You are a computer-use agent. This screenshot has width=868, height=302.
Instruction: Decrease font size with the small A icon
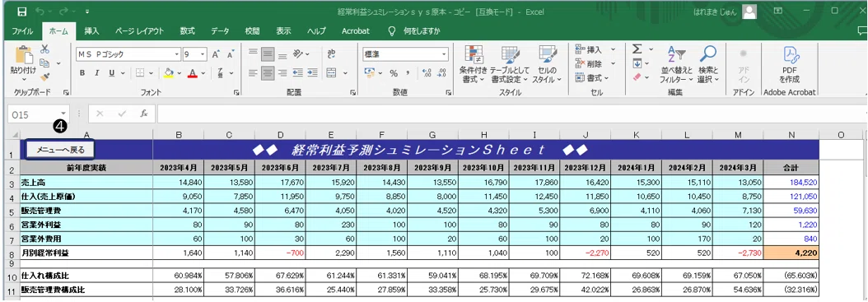[x=231, y=54]
